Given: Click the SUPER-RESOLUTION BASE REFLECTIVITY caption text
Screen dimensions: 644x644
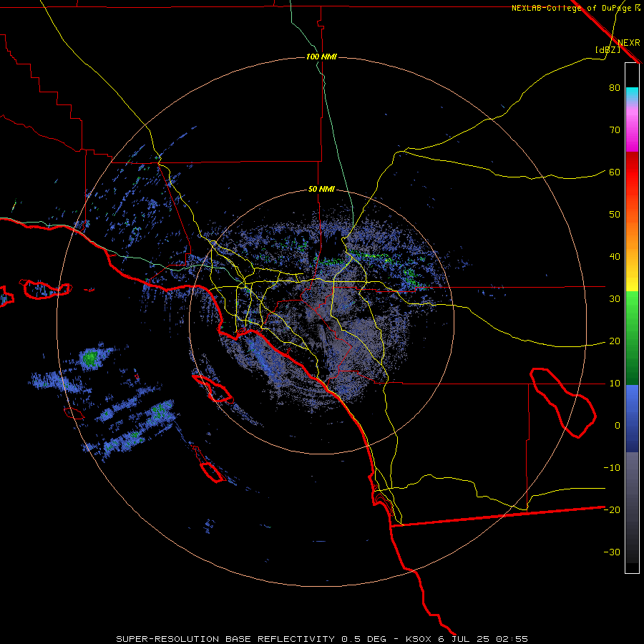Looking at the screenshot, I should pos(225,639).
